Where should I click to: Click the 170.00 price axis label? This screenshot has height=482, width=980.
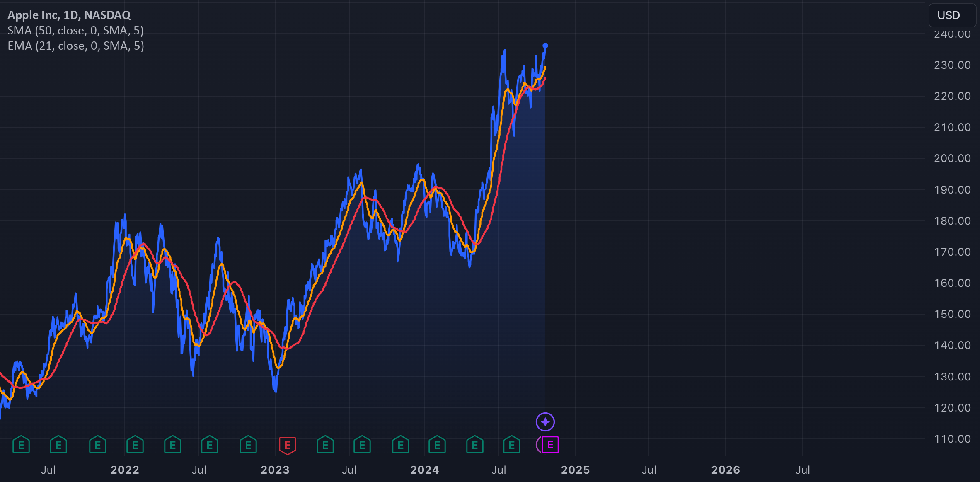click(x=952, y=252)
